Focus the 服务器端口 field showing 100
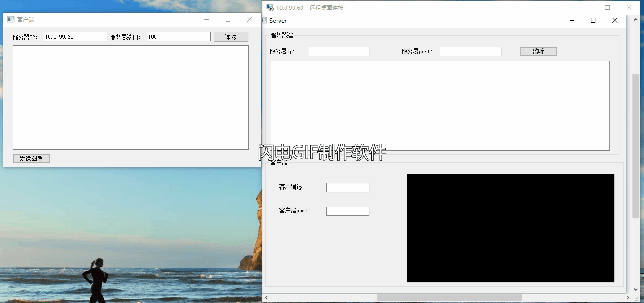Viewport: 644px width, 303px height. [x=179, y=37]
